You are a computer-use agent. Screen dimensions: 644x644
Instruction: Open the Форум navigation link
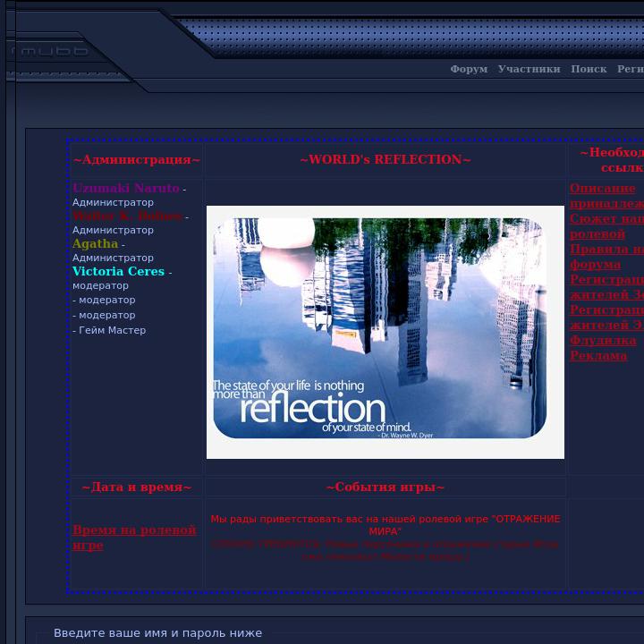469,69
